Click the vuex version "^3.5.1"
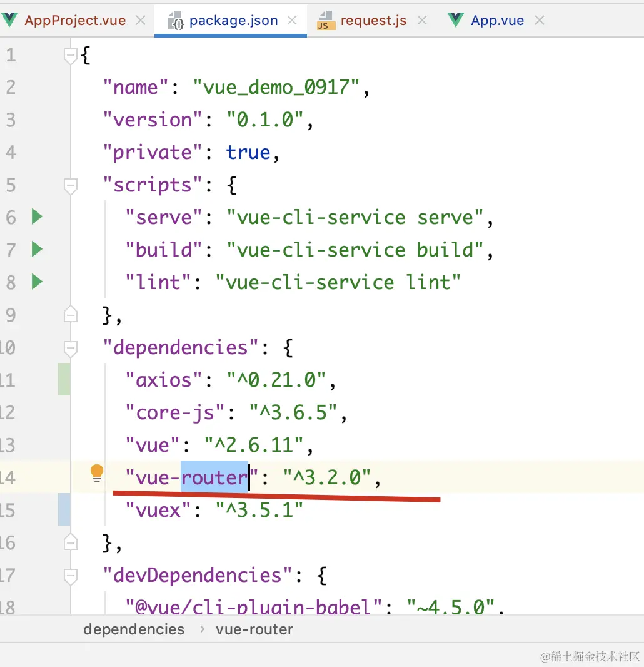 (259, 510)
